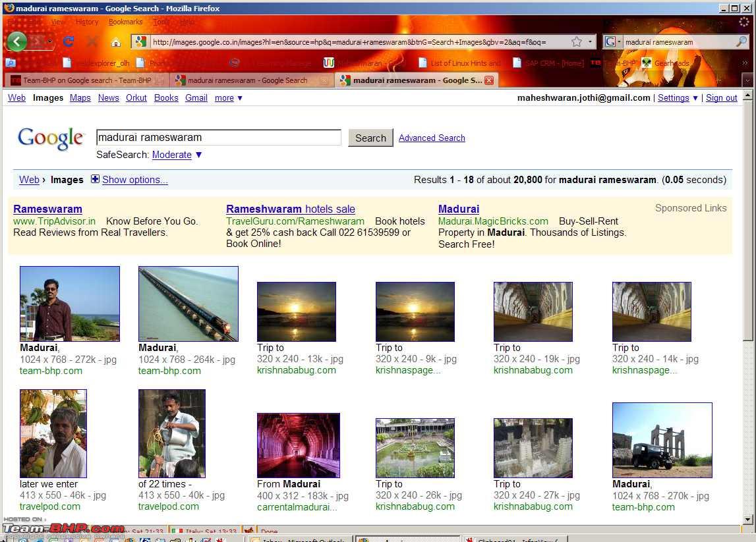The height and width of the screenshot is (542, 756).
Task: Switch to Team-BHP on Google search tab
Action: (87, 80)
